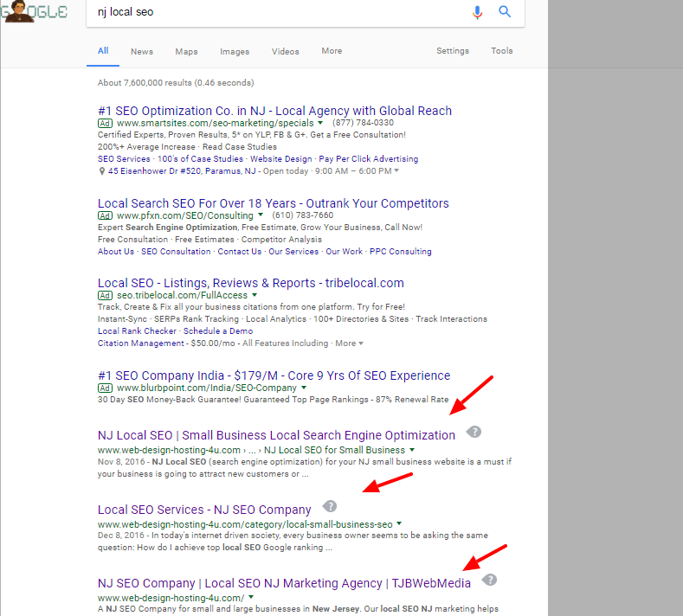Click the Our Services sitelink
Viewport: 683px width, 616px height.
click(x=293, y=252)
